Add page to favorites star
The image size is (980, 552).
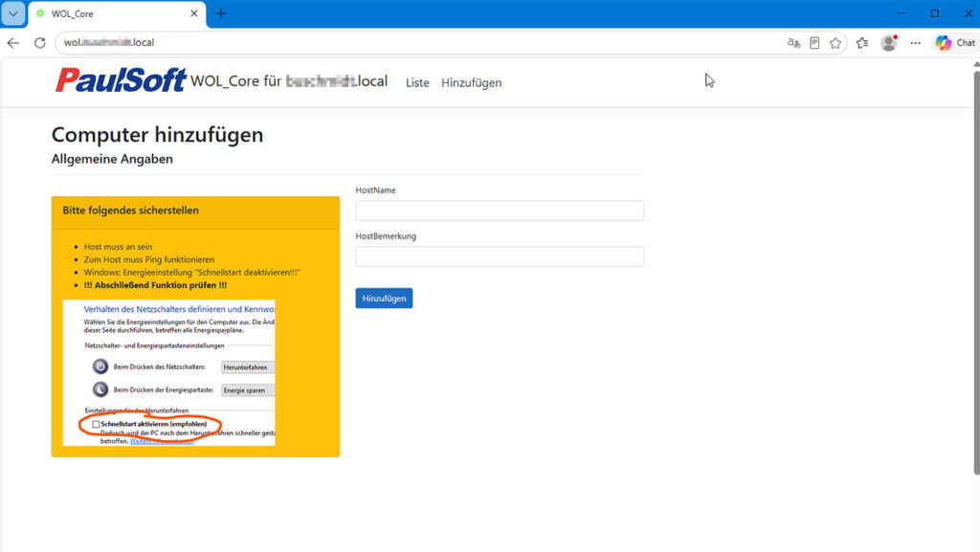835,42
